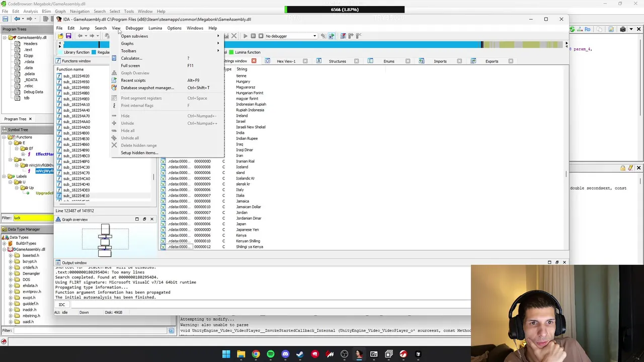Screen dimensions: 644x362
Task: Click the Data Type Manager filter field
Action: (90, 331)
